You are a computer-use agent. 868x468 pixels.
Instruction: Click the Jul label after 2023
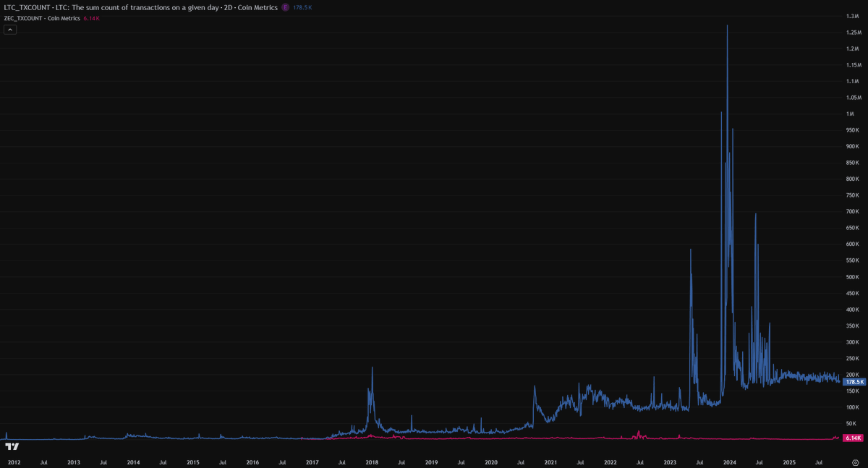698,461
